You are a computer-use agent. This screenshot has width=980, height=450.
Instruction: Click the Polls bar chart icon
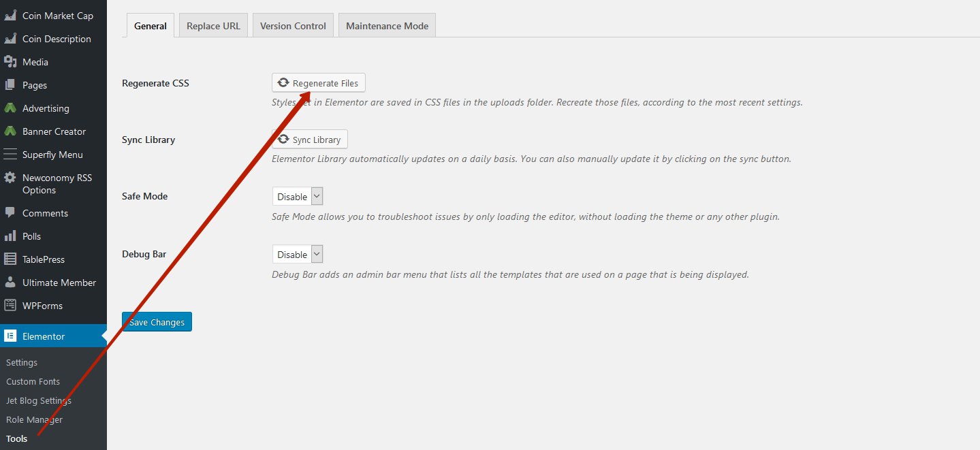(x=10, y=236)
